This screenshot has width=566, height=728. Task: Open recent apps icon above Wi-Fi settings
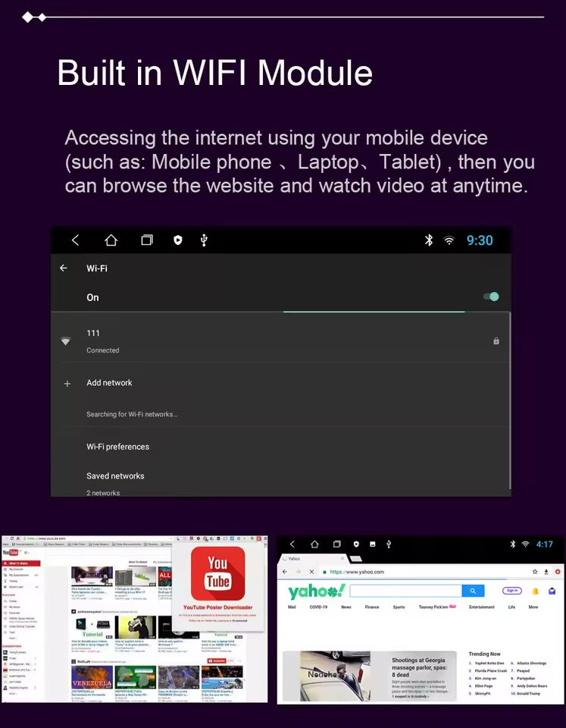coord(147,240)
